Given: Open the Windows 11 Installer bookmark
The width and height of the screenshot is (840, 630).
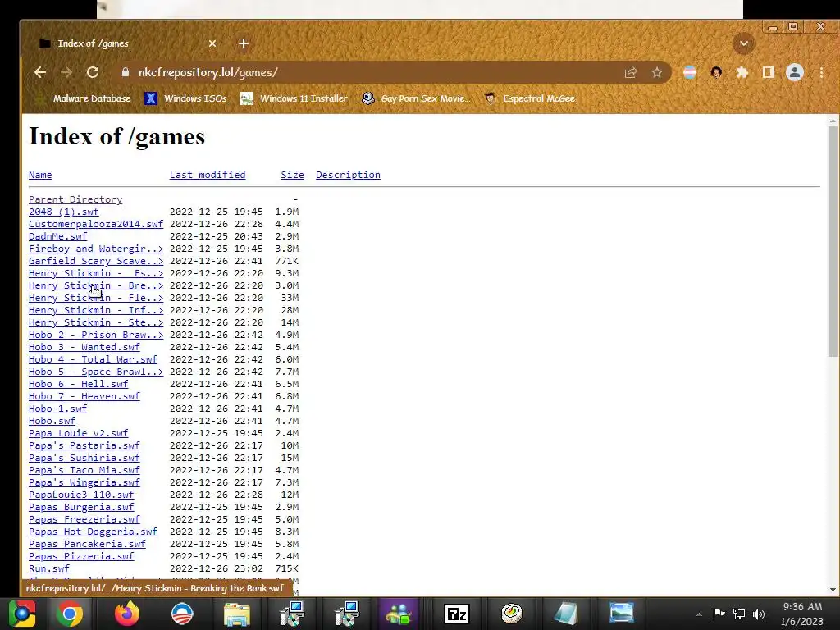Looking at the screenshot, I should (x=294, y=98).
